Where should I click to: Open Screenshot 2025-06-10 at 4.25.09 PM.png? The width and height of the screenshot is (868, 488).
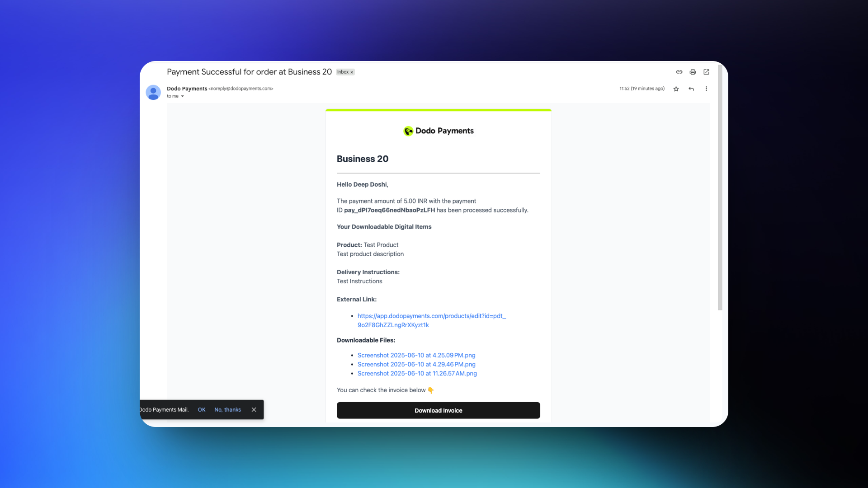pos(416,355)
